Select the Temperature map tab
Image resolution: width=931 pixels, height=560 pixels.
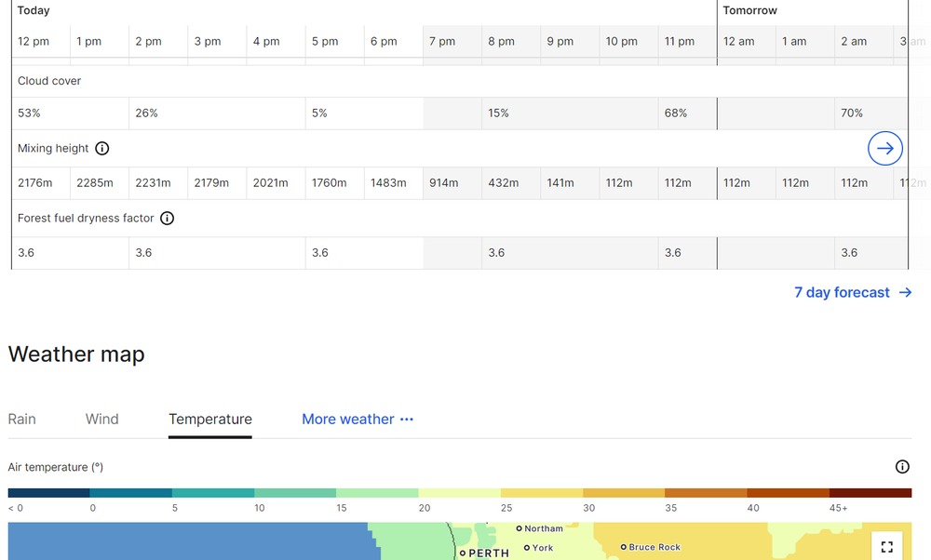tap(210, 420)
